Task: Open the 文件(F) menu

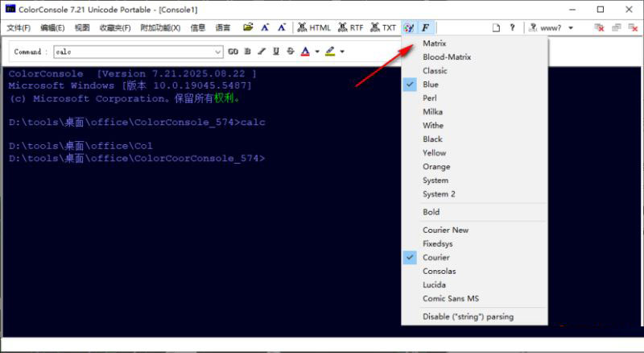Action: (19, 28)
